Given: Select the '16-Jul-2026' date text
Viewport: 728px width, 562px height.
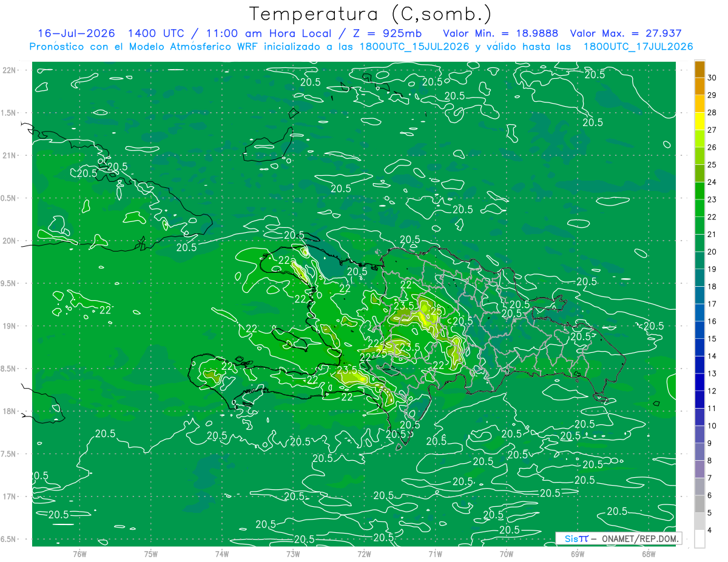Looking at the screenshot, I should coord(76,33).
